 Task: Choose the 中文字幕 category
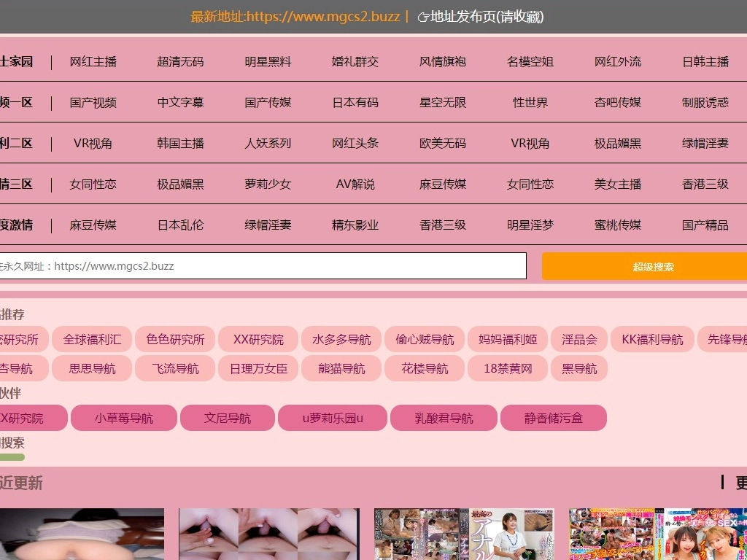pos(181,103)
